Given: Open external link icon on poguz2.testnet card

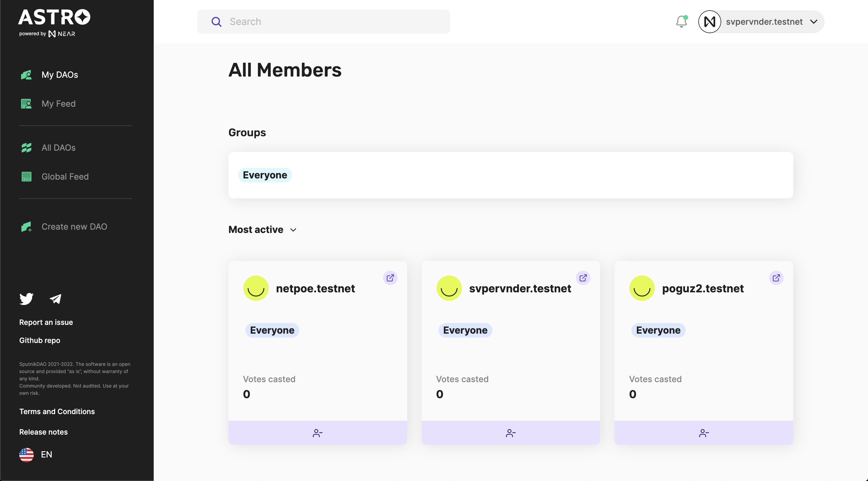Looking at the screenshot, I should 776,278.
